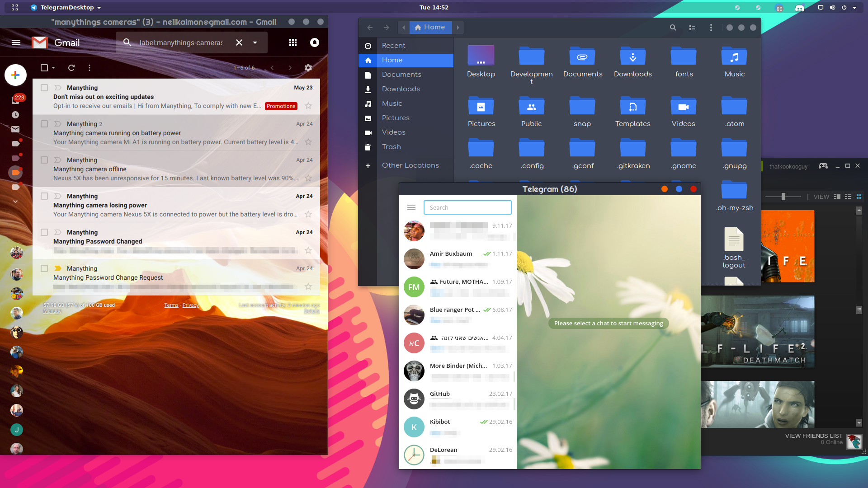868x488 pixels.
Task: Open system power menu arrow in top bar
Action: point(854,8)
